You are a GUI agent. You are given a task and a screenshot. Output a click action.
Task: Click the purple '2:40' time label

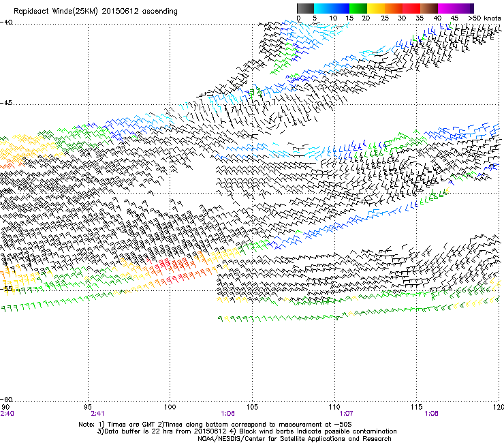[7, 414]
